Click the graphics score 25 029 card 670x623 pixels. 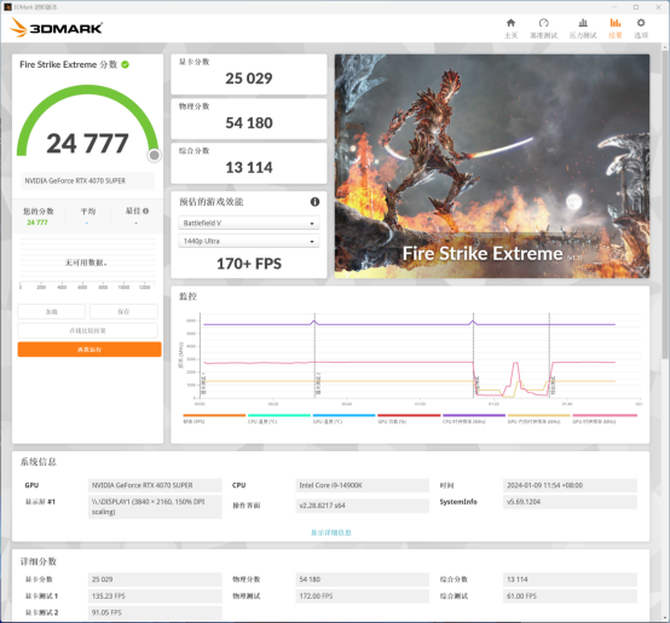[x=249, y=74]
